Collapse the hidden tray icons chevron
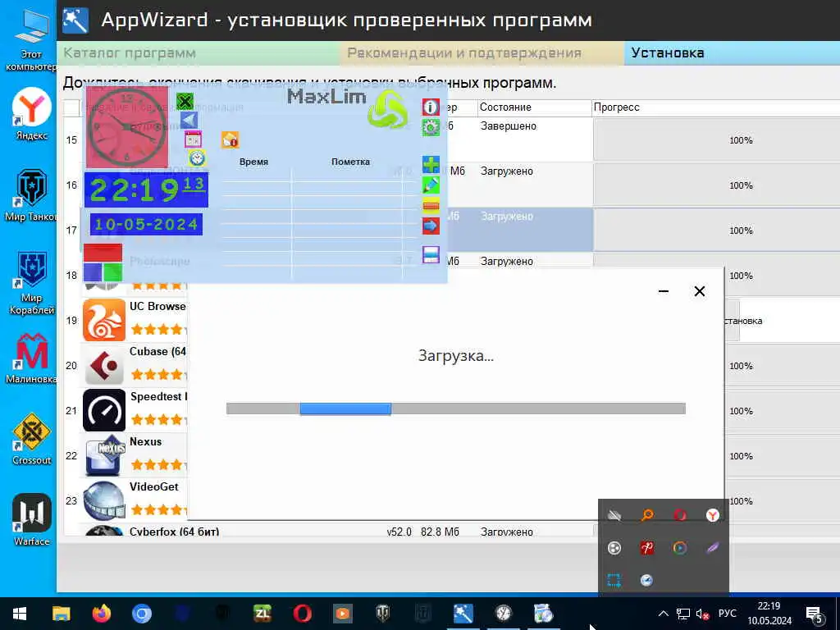 tap(663, 614)
